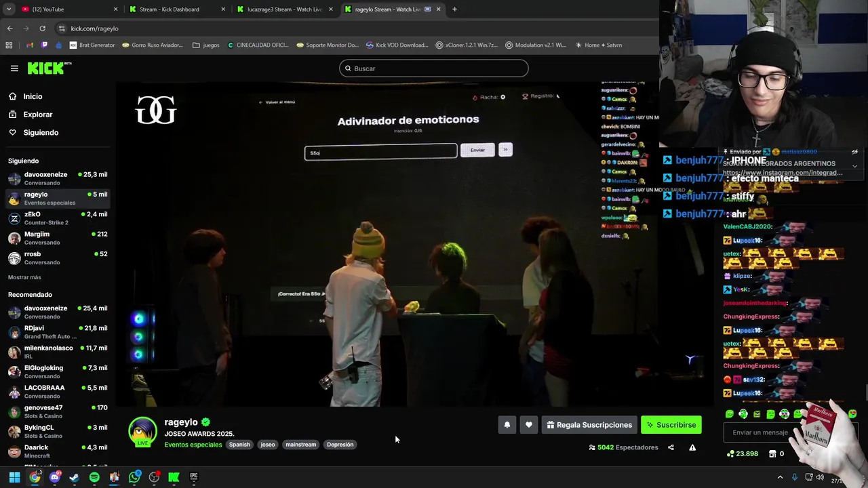Open Kick VOD Download bookmark
868x488 pixels.
[397, 45]
